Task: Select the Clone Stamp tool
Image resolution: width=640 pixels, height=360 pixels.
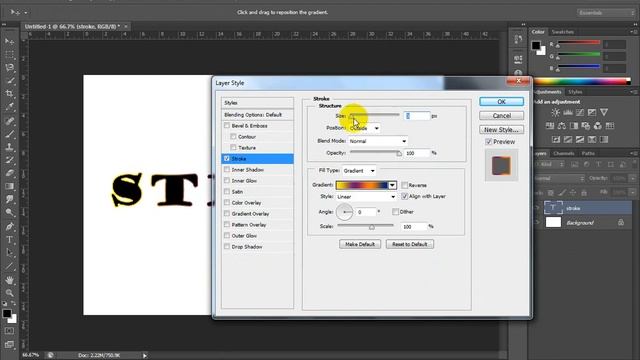Action: (9, 147)
